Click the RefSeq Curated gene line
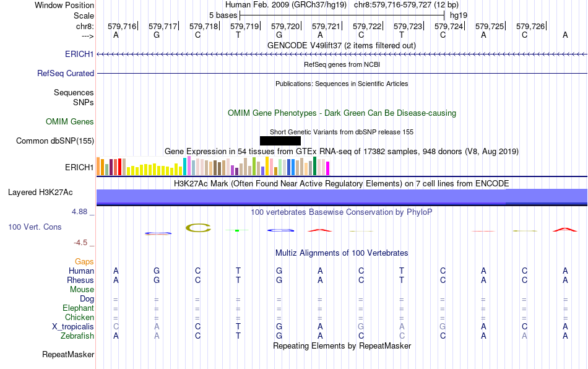 point(342,73)
